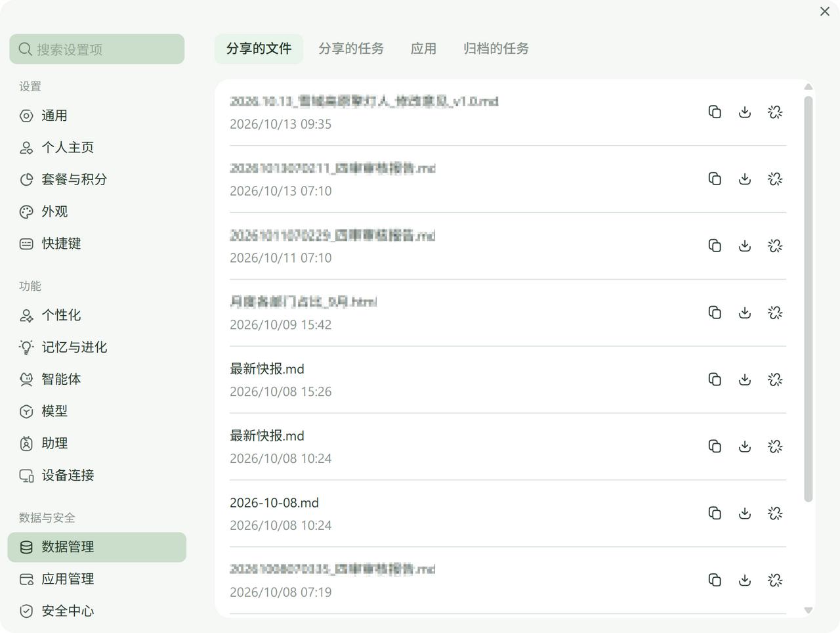Switch to the 分享的任务 tab
This screenshot has width=840, height=633.
click(x=351, y=49)
